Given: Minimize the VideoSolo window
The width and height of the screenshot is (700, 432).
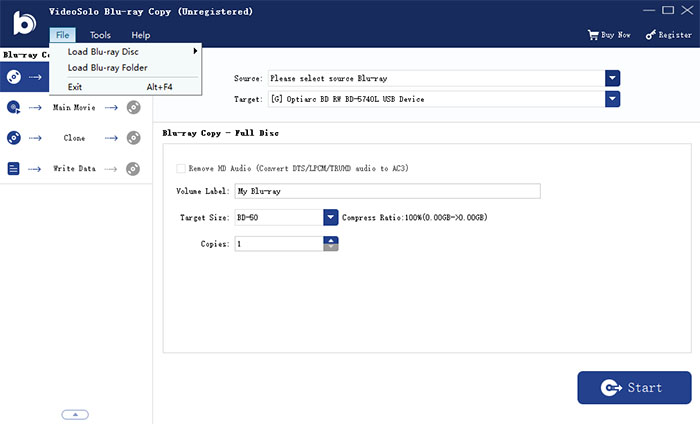Looking at the screenshot, I should click(x=649, y=10).
